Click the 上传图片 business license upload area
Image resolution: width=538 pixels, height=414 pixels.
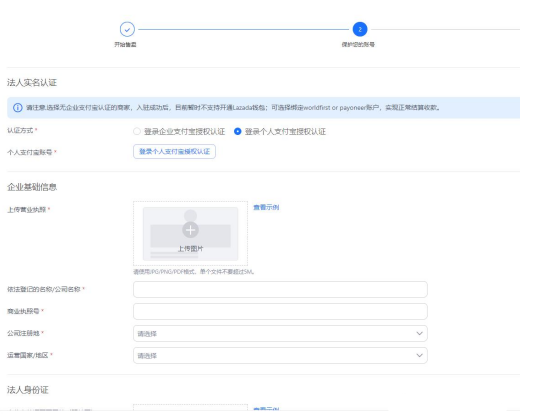tap(190, 234)
